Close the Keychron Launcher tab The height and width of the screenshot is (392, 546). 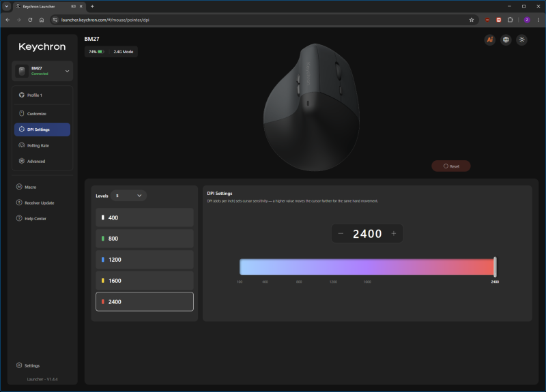click(x=81, y=6)
